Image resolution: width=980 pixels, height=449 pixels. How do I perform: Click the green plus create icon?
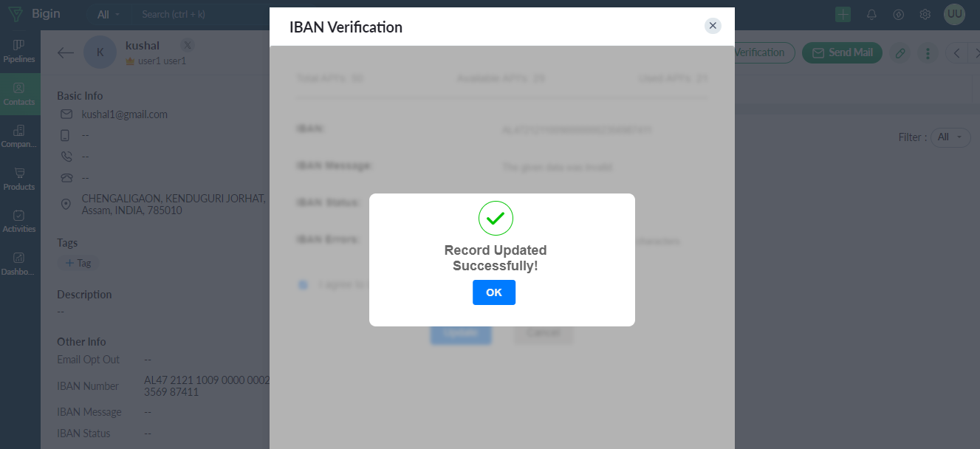843,14
